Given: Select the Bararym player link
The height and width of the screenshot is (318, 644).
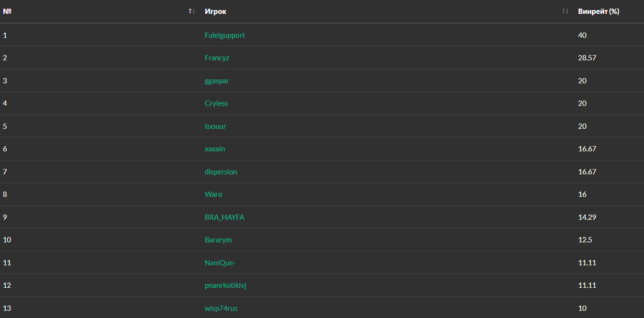Looking at the screenshot, I should (218, 240).
